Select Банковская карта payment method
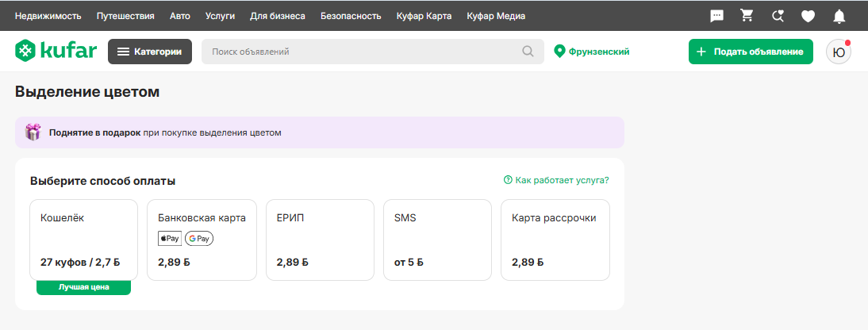This screenshot has height=330, width=868. point(202,240)
